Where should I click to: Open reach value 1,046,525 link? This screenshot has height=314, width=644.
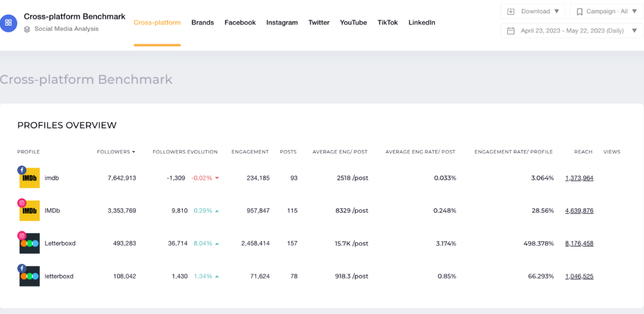[x=579, y=277]
